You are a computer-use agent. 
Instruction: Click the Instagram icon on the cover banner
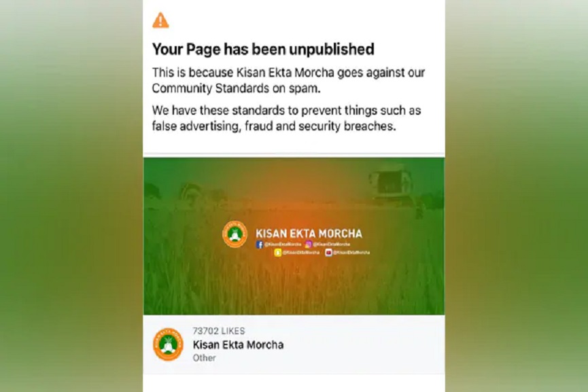(308, 245)
